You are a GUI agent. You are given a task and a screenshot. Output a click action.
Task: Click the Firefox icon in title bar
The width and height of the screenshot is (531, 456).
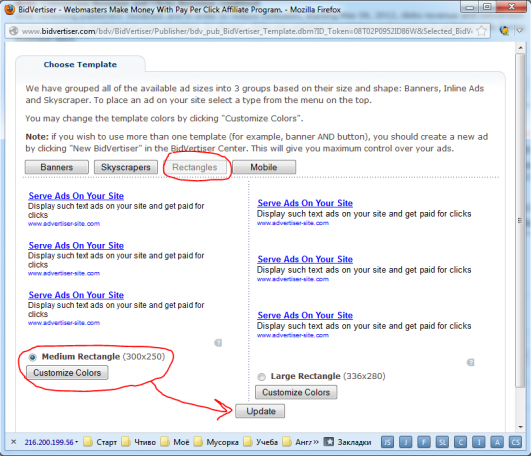pos(9,9)
